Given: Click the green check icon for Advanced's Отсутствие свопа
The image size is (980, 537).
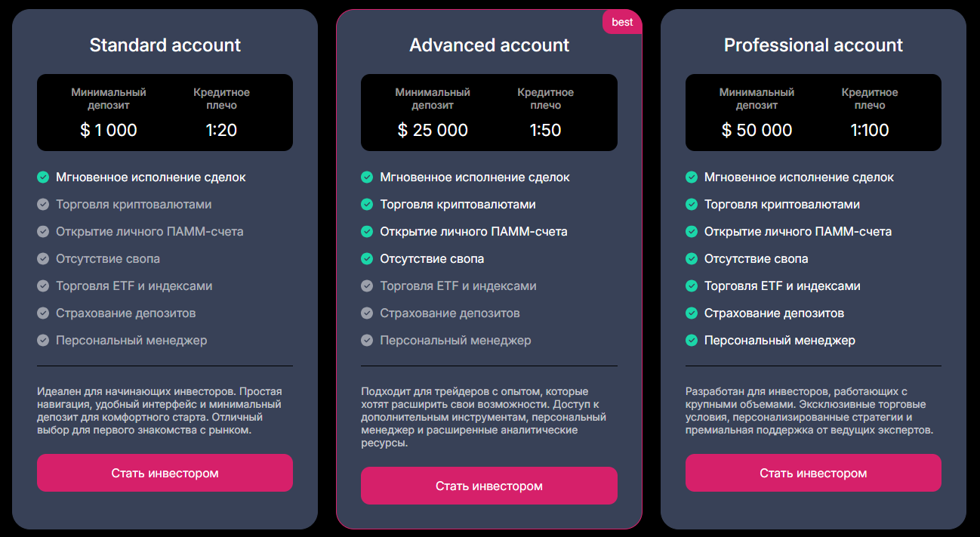Looking at the screenshot, I should [367, 259].
